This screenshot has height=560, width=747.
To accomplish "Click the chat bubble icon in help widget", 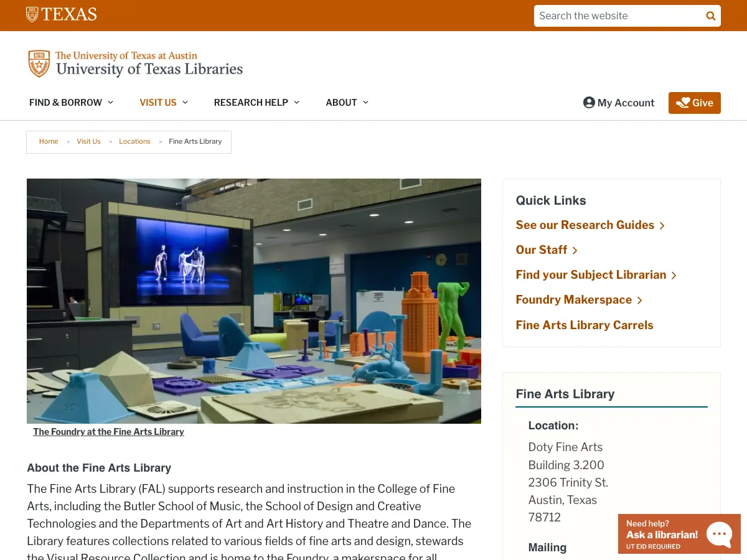I will 720,534.
